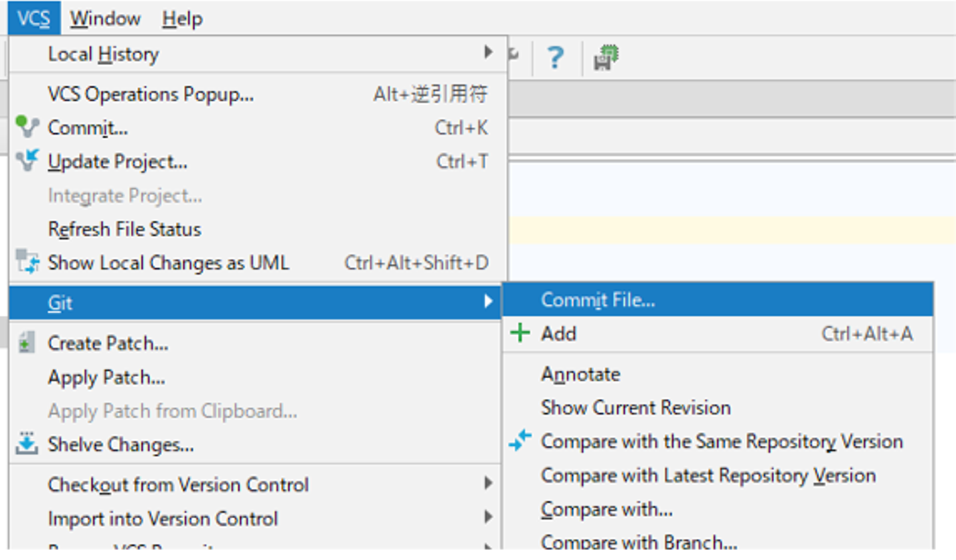The height and width of the screenshot is (560, 956).
Task: Click the green plus Add icon
Action: (x=520, y=333)
